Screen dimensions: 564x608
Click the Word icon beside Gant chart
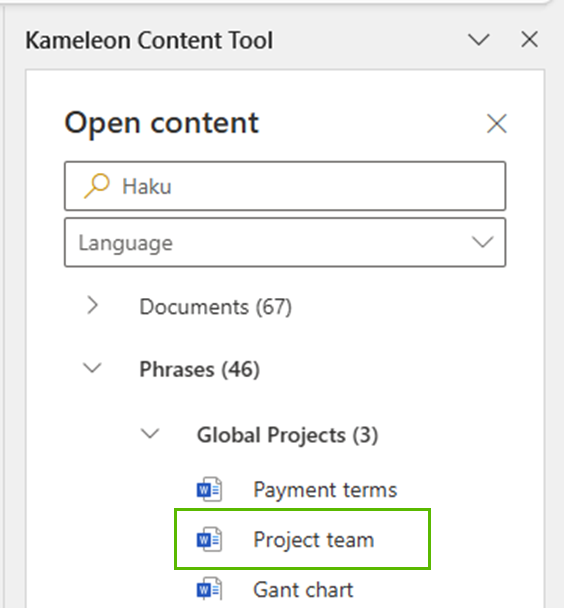pyautogui.click(x=209, y=589)
